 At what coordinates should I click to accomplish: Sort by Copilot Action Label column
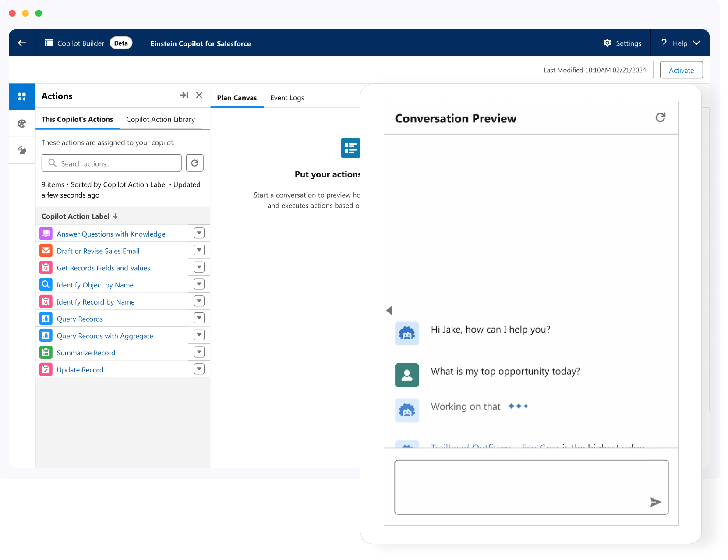(x=78, y=216)
